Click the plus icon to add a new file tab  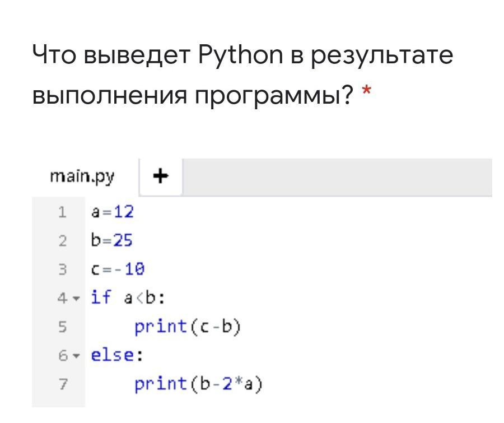(x=161, y=177)
